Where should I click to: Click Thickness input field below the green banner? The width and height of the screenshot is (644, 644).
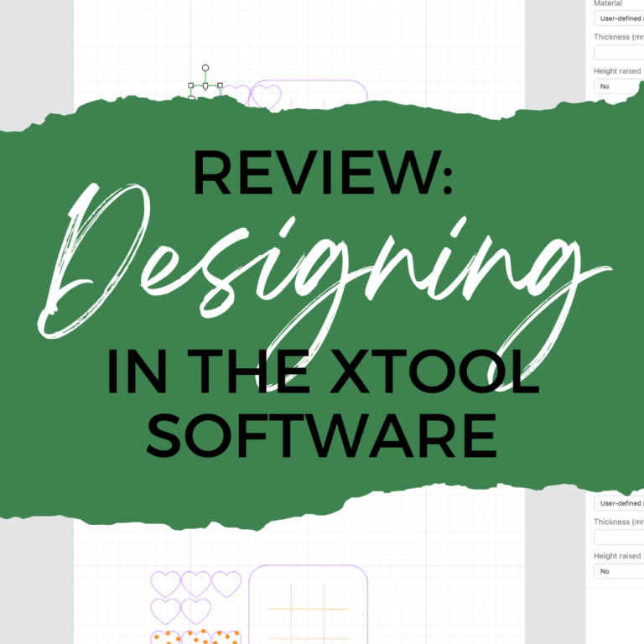click(x=619, y=538)
